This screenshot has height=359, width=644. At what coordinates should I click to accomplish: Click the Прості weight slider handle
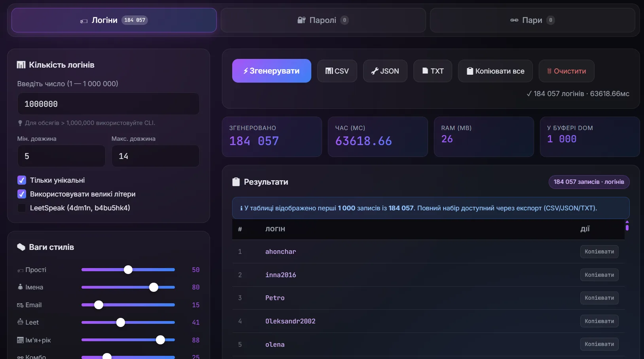pyautogui.click(x=128, y=270)
